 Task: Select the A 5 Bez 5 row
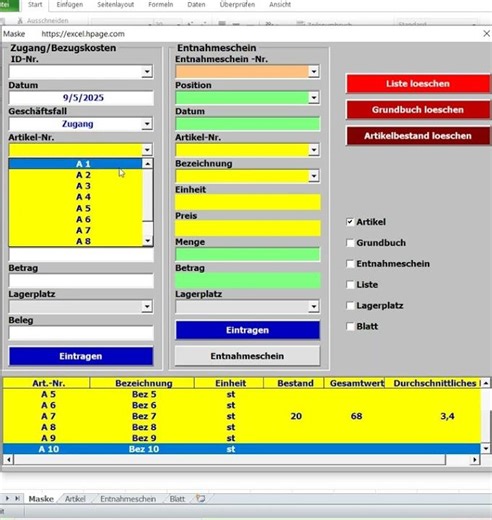tap(242, 394)
